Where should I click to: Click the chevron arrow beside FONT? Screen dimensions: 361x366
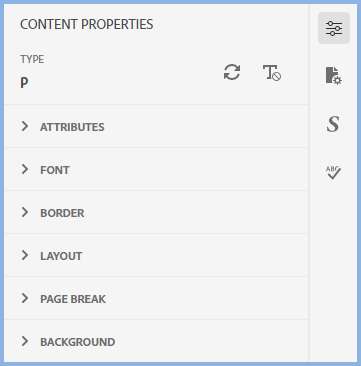tap(25, 169)
